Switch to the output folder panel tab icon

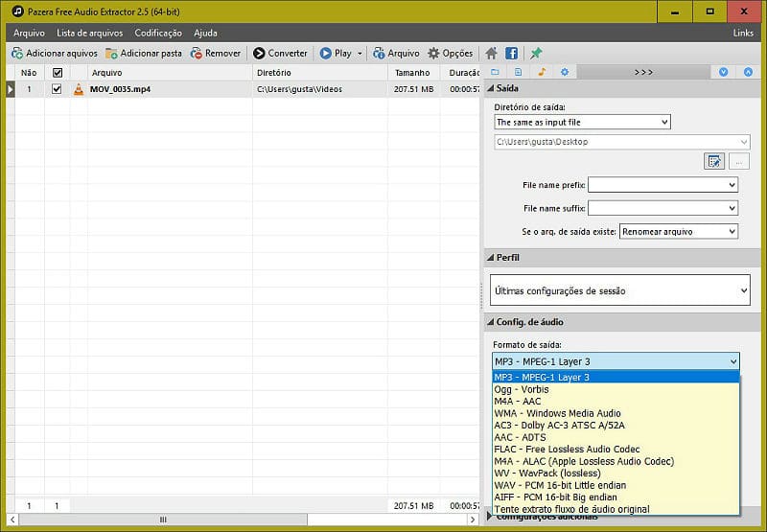(495, 72)
